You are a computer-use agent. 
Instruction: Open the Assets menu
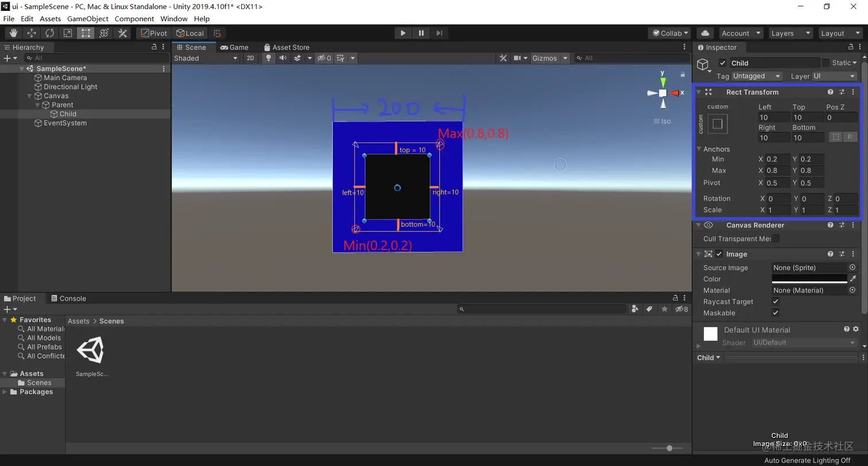[x=50, y=18]
